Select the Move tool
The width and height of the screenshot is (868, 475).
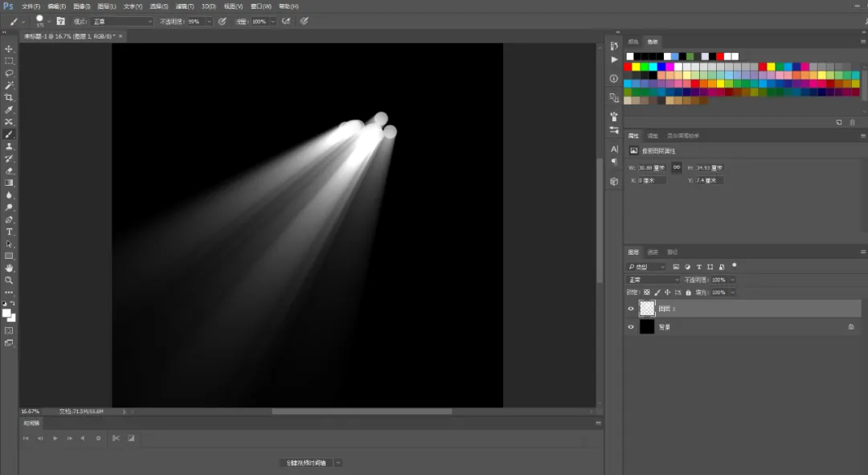pyautogui.click(x=9, y=49)
